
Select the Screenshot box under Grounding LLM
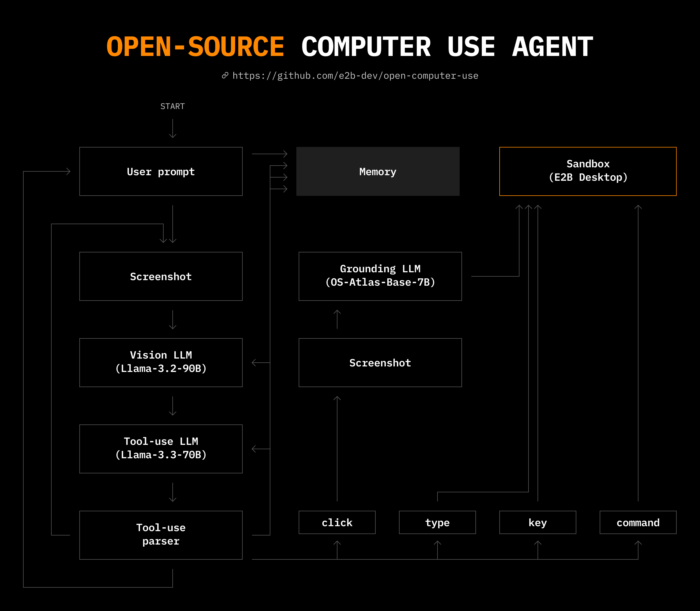pyautogui.click(x=380, y=362)
